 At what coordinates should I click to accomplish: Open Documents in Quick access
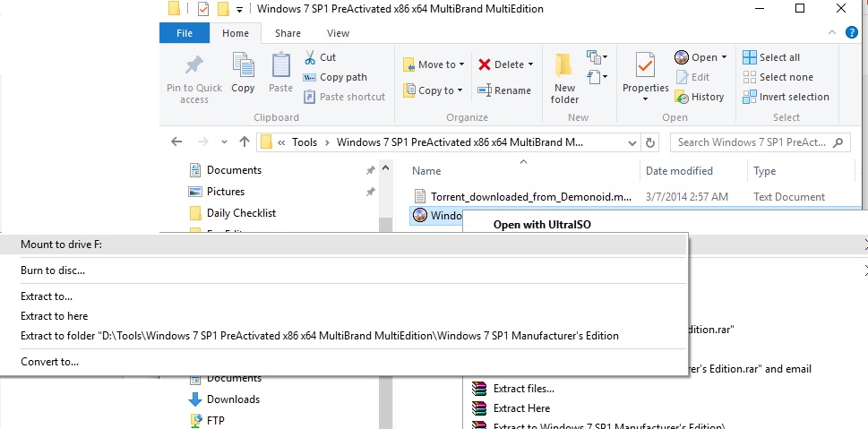pyautogui.click(x=234, y=170)
